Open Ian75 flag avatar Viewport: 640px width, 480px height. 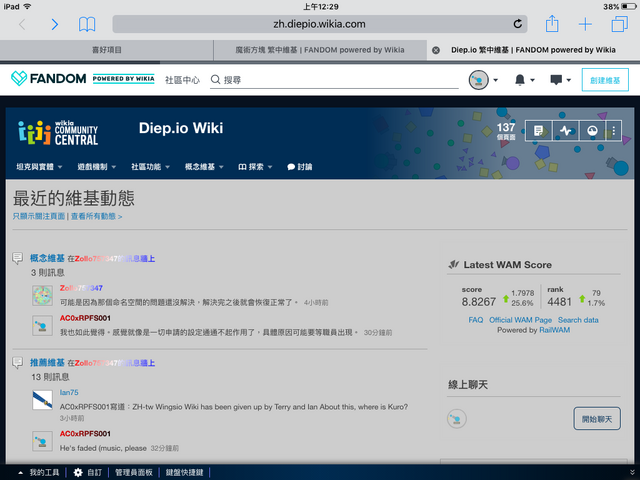pyautogui.click(x=42, y=400)
